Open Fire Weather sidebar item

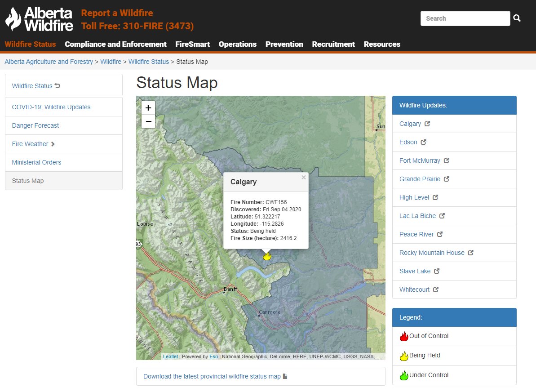64,144
